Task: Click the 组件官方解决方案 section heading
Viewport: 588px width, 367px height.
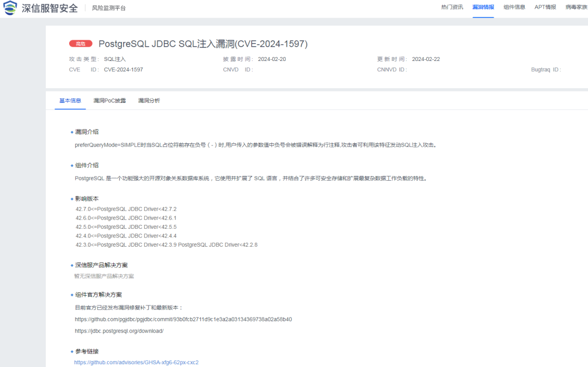Action: (x=98, y=295)
